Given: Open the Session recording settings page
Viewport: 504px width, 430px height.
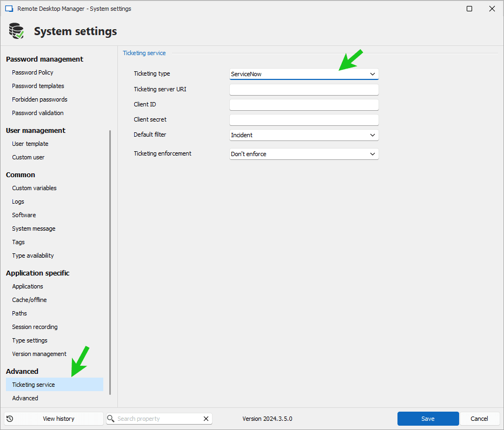Looking at the screenshot, I should click(x=35, y=327).
